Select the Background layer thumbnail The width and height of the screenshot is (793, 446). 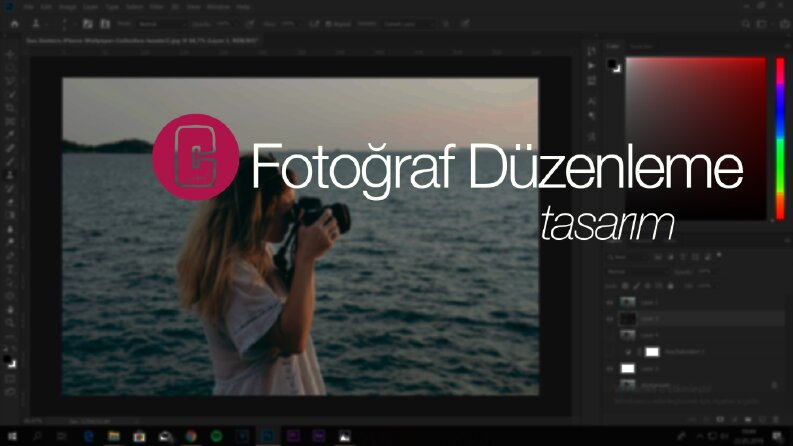(628, 386)
